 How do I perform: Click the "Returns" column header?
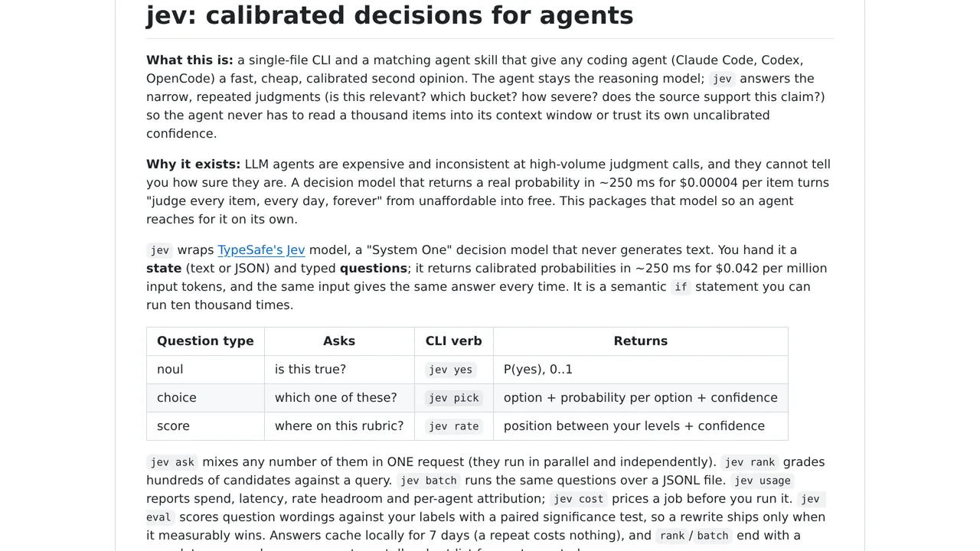[x=641, y=341]
